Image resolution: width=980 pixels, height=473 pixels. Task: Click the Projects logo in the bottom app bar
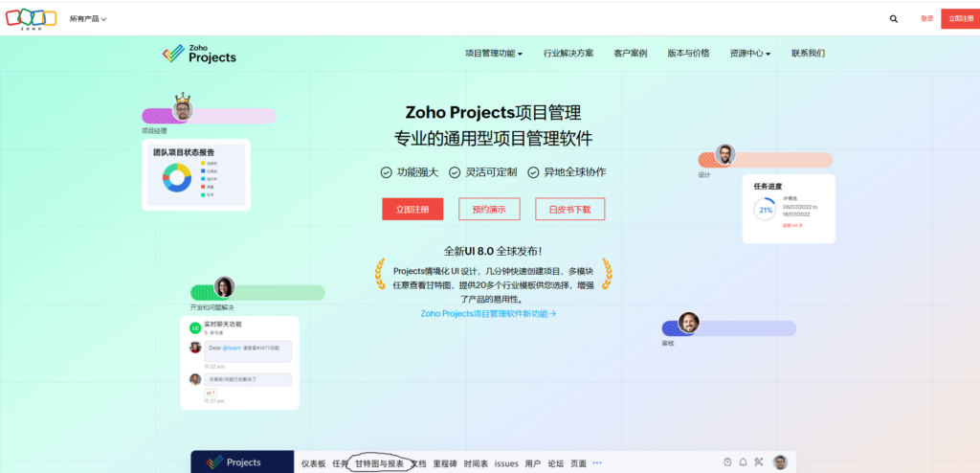click(234, 463)
